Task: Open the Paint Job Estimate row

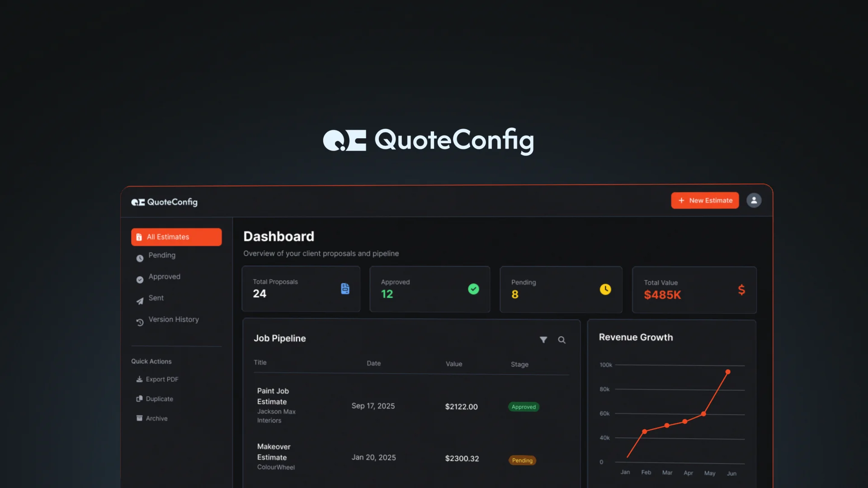Action: click(273, 396)
